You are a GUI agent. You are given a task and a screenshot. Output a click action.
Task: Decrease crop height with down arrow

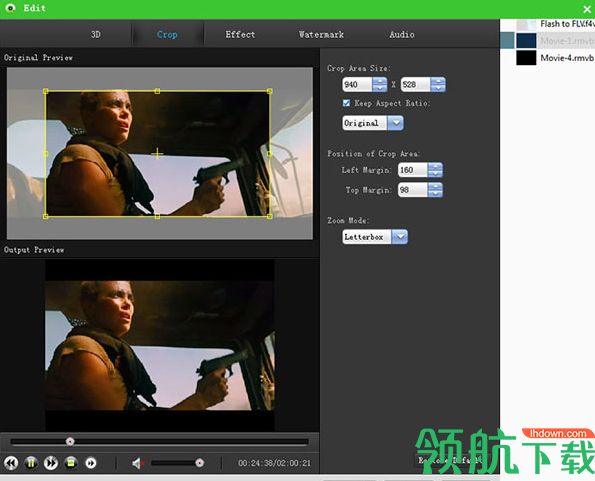(438, 88)
